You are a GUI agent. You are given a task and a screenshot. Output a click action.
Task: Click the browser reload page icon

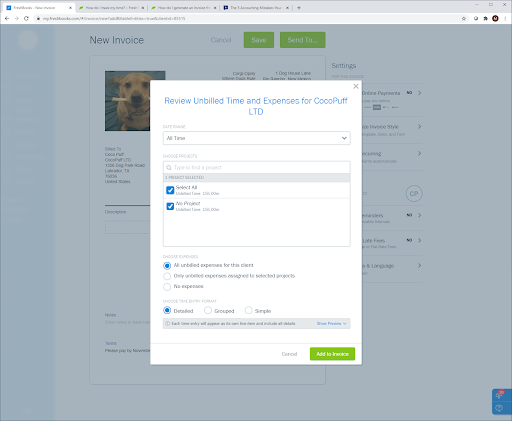[26, 18]
